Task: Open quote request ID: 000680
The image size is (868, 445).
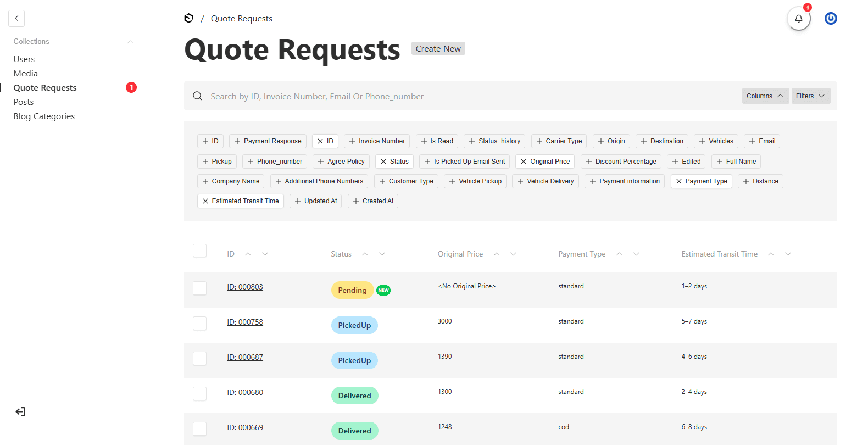Action: [245, 392]
